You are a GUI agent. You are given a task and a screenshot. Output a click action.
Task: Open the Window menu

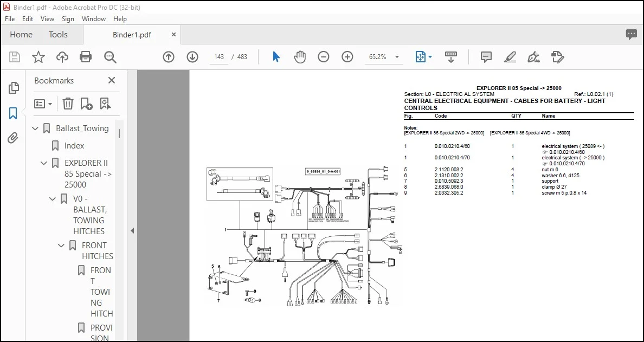pos(94,19)
